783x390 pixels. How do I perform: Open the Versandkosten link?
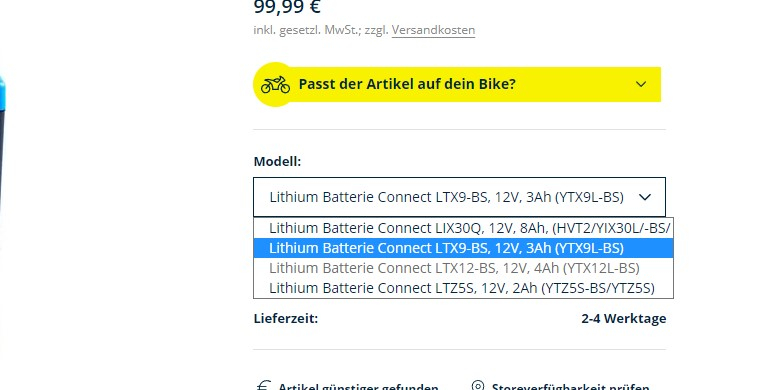pos(433,30)
